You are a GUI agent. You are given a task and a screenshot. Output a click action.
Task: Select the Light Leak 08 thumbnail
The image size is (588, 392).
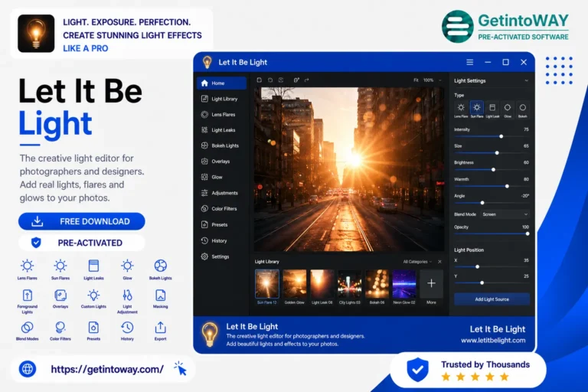click(x=322, y=284)
